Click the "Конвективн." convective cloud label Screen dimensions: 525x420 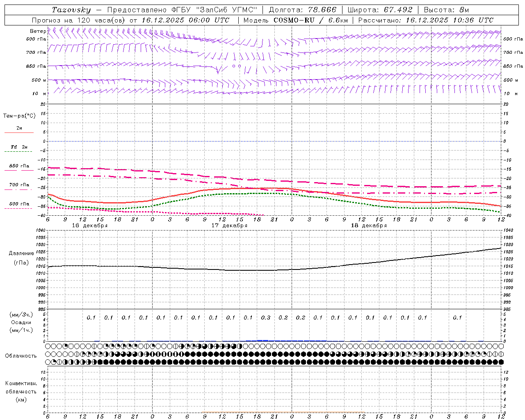[21, 383]
